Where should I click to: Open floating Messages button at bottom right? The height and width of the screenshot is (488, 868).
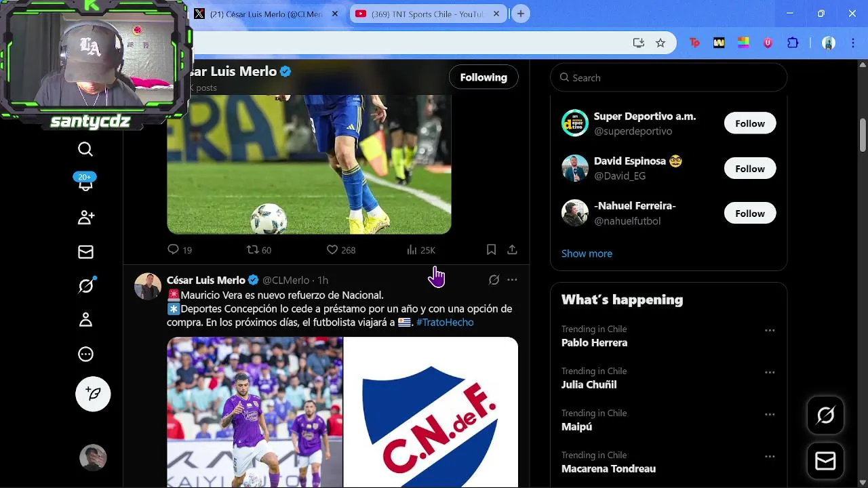[x=825, y=462]
